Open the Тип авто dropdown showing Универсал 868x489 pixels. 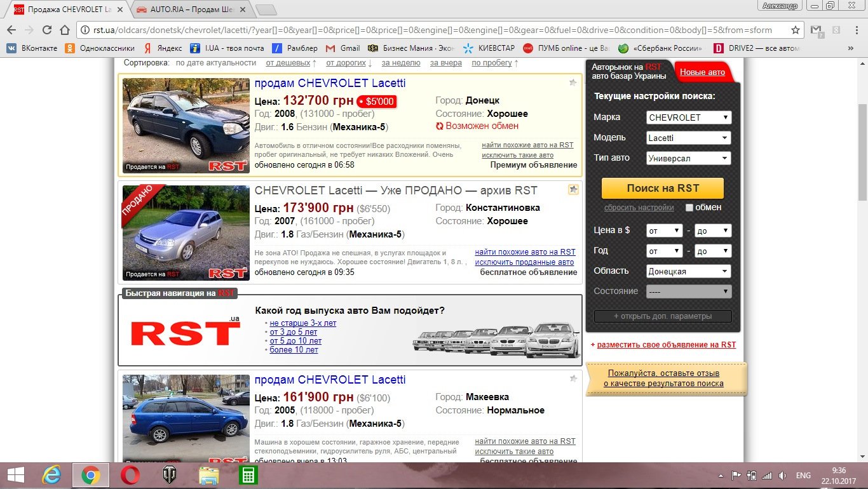[x=689, y=158]
